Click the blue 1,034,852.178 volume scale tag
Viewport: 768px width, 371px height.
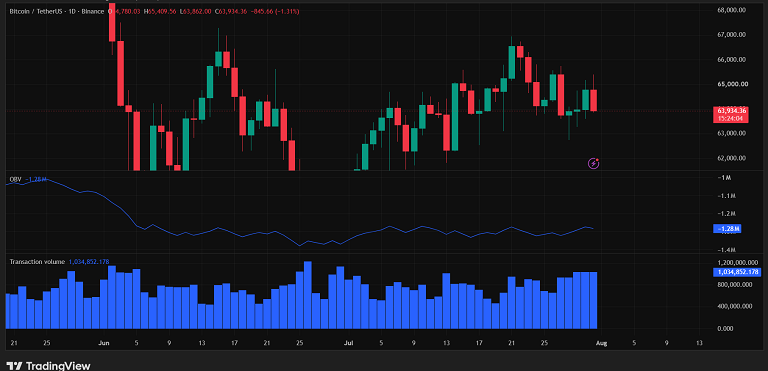click(x=736, y=272)
